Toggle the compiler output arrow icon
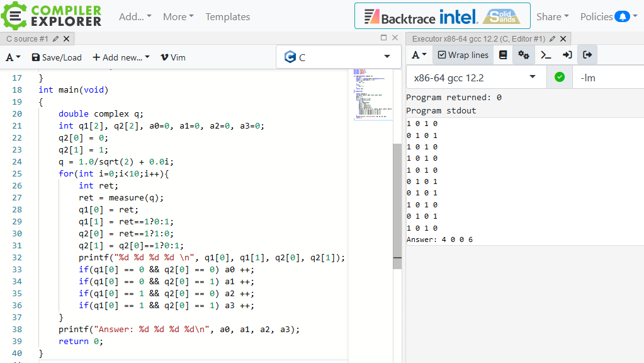Image resolution: width=644 pixels, height=363 pixels. [x=587, y=55]
